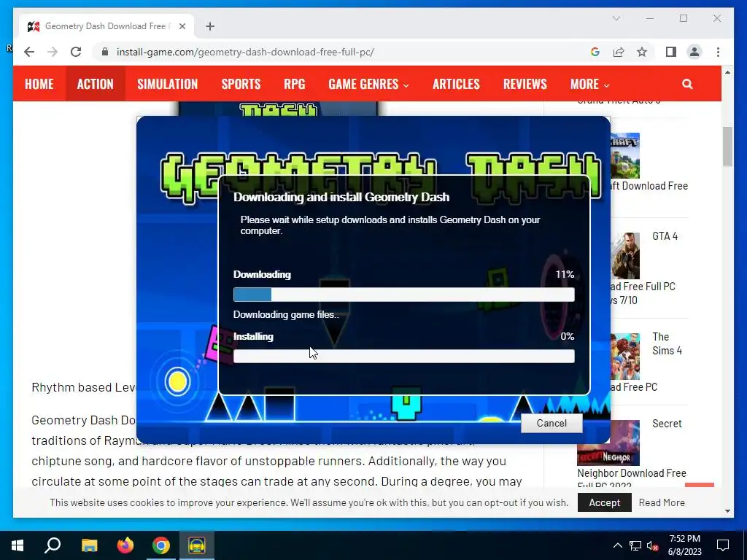Open the Minecraft thumbnail in the sidebar
The image size is (747, 560).
coord(624,156)
